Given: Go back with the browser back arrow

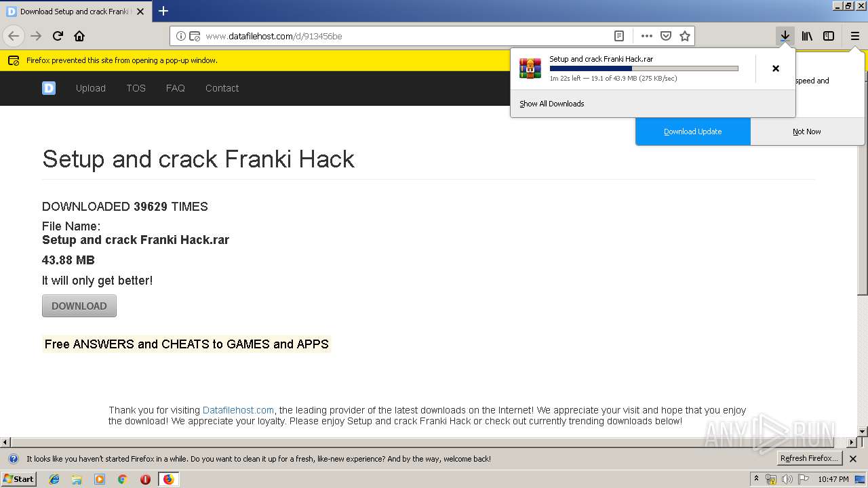Looking at the screenshot, I should [x=14, y=36].
